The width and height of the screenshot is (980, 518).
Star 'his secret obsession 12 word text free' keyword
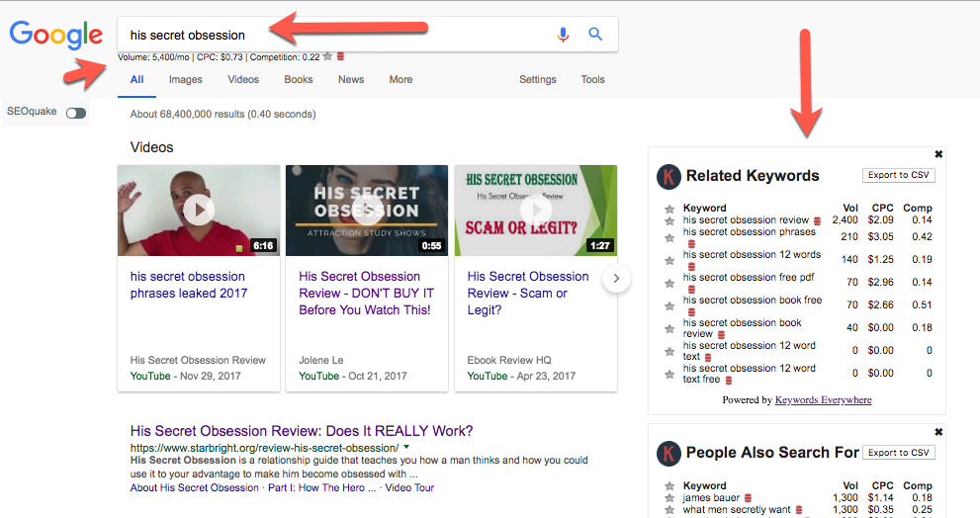pos(669,374)
